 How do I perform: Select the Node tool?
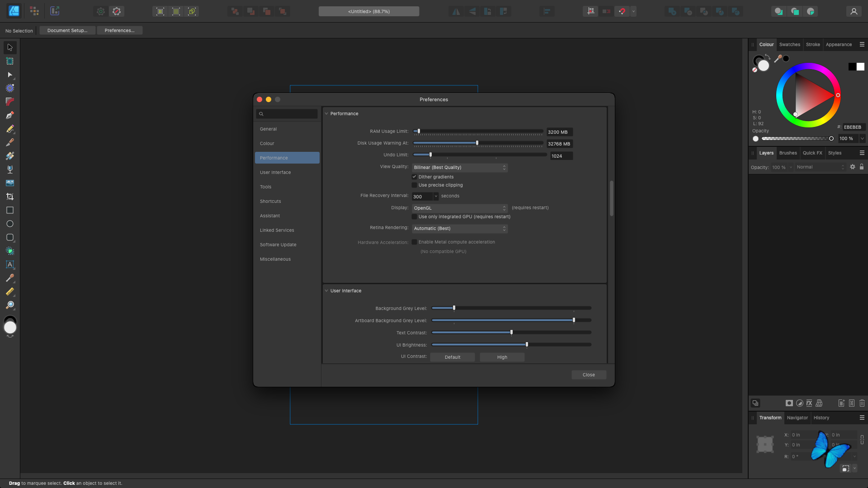(10, 75)
